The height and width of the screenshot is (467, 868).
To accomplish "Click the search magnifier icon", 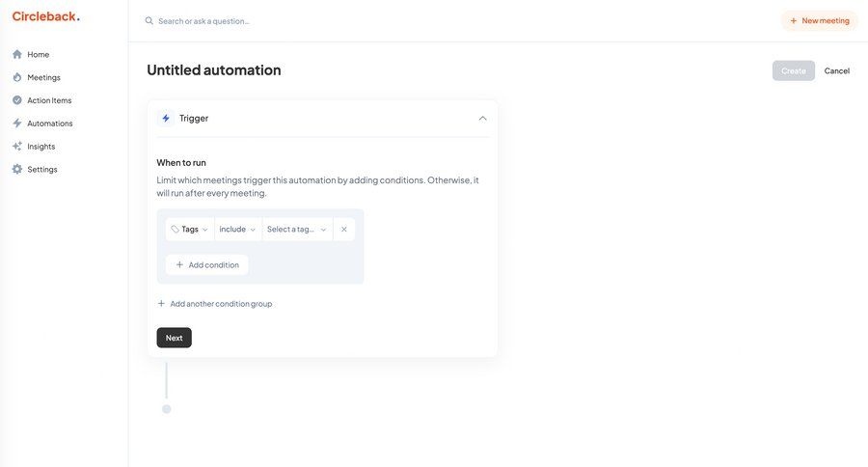I will [x=149, y=20].
